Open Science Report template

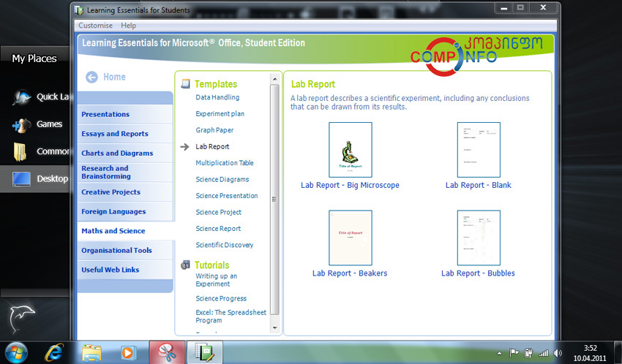coord(218,229)
